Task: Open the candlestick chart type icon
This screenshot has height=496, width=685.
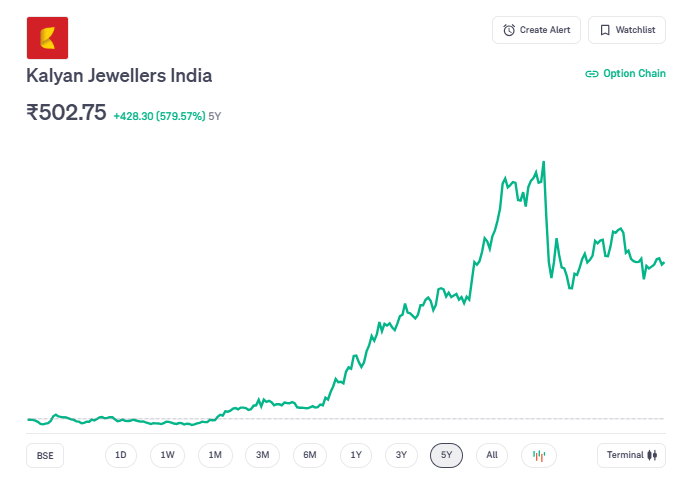Action: pyautogui.click(x=539, y=455)
